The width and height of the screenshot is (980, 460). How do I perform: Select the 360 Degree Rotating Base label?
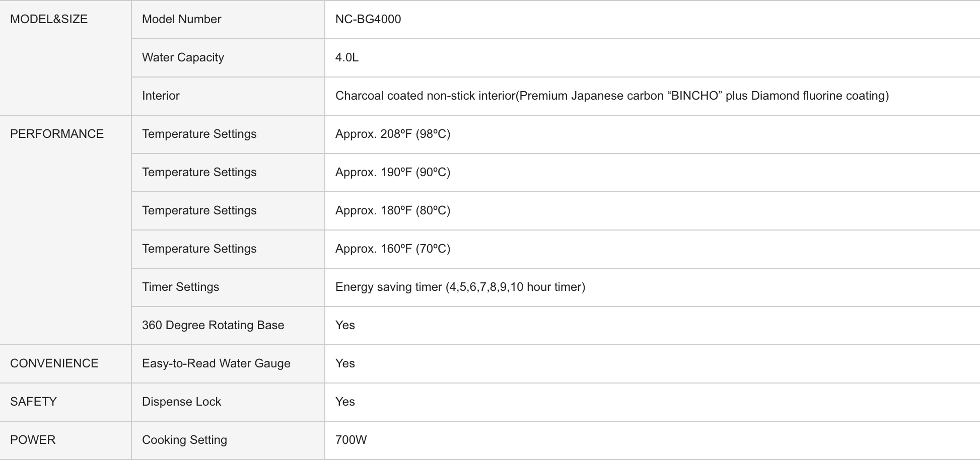click(x=213, y=325)
